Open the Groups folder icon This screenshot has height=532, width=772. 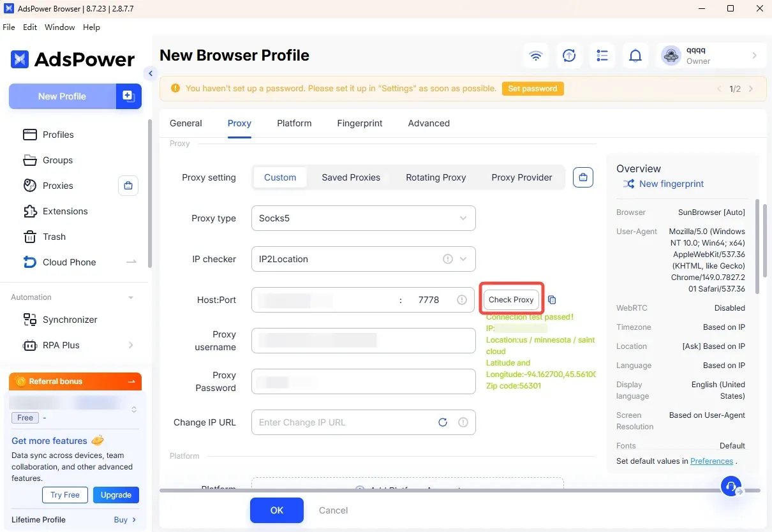coord(30,160)
